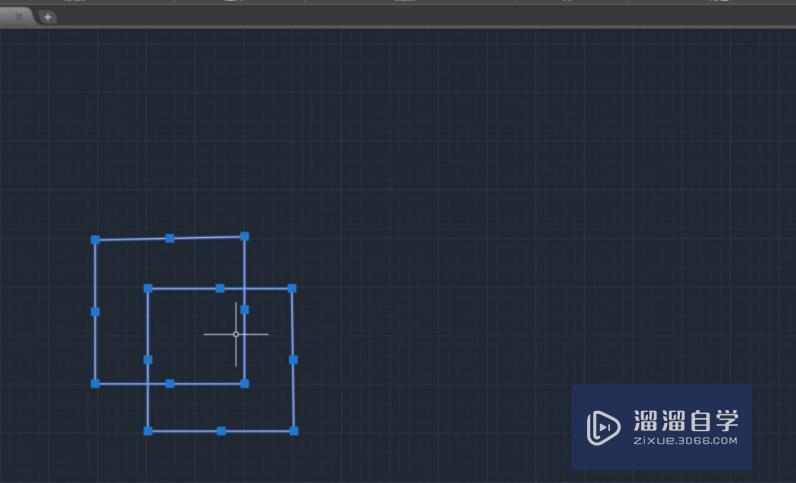Click left edge midpoint grip of upper-left rectangle
The width and height of the screenshot is (796, 483).
(x=95, y=312)
